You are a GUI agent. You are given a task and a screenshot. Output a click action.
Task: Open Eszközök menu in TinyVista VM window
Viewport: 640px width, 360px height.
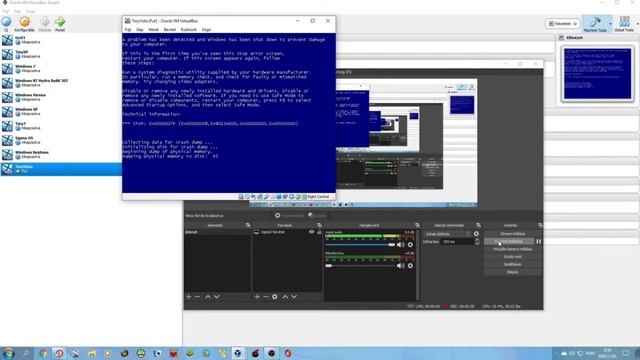pos(189,30)
